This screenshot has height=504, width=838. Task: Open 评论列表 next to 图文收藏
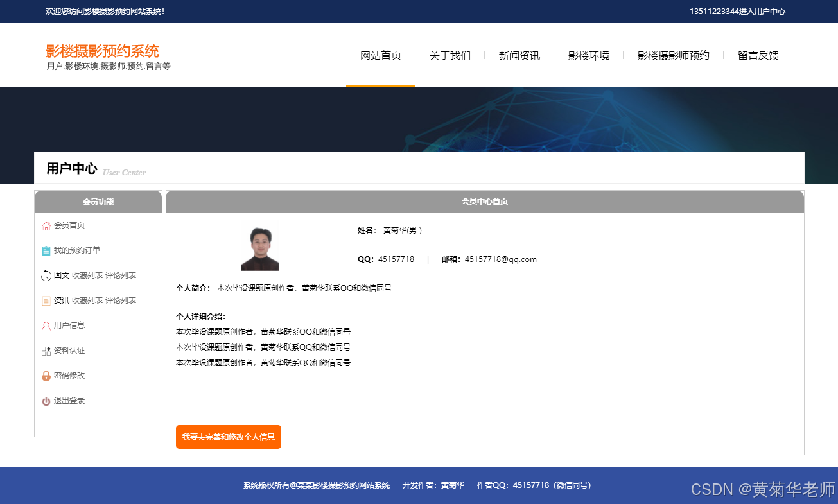click(121, 275)
